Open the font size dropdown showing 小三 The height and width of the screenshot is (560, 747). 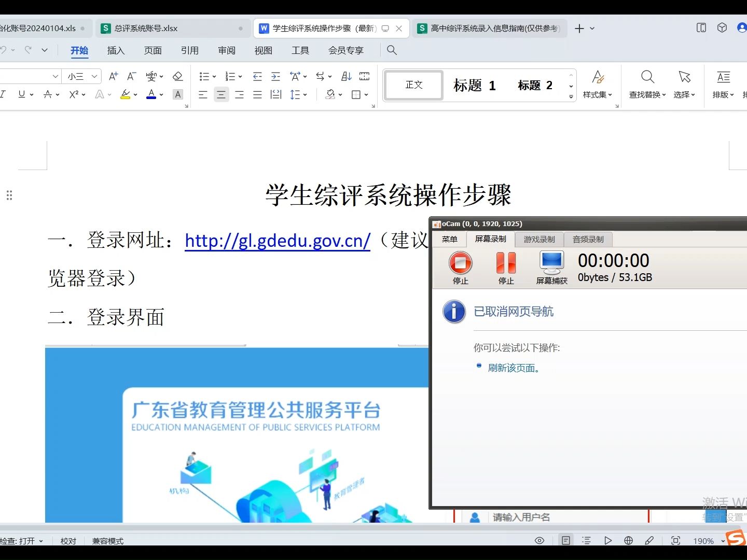click(78, 76)
